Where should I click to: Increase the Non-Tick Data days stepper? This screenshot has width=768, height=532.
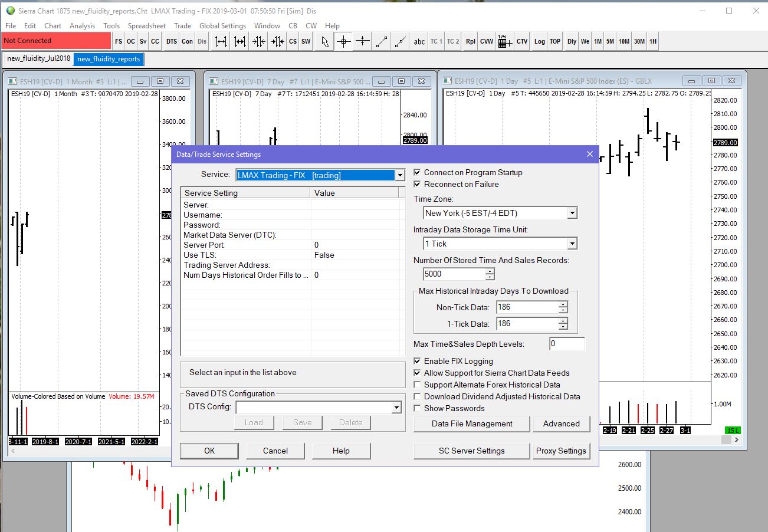[x=563, y=304]
